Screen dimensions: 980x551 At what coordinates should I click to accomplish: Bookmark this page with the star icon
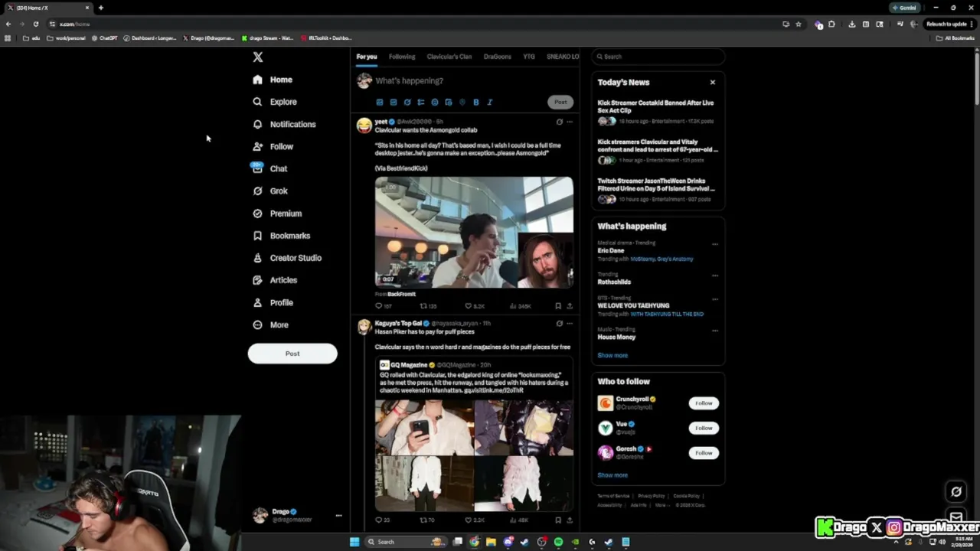coord(798,24)
